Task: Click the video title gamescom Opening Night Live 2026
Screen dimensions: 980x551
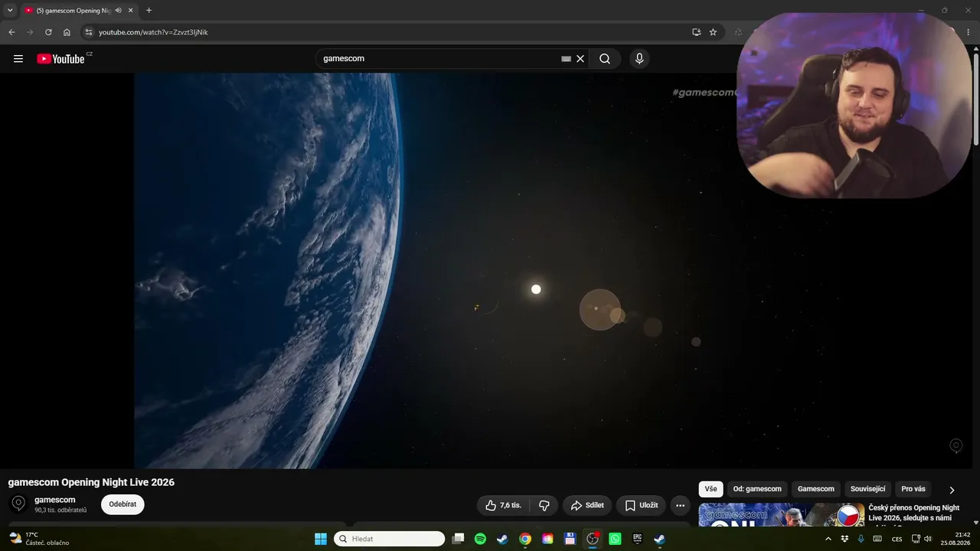Action: point(91,482)
